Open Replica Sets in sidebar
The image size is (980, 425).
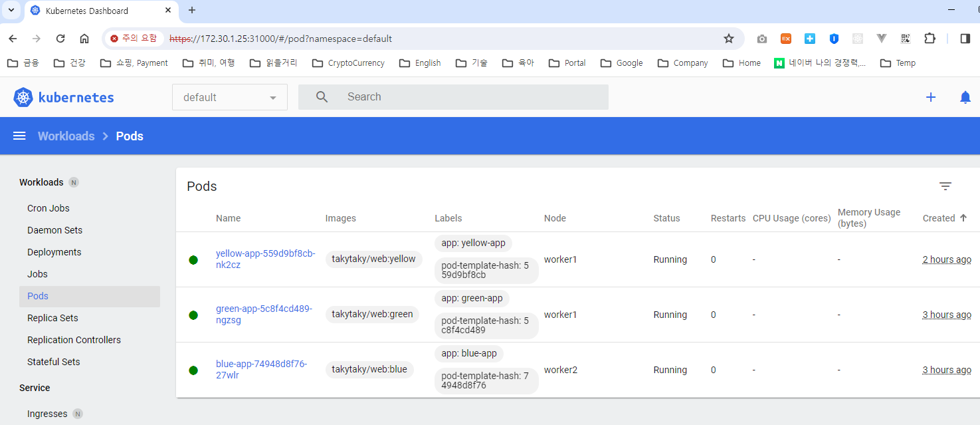pyautogui.click(x=52, y=318)
